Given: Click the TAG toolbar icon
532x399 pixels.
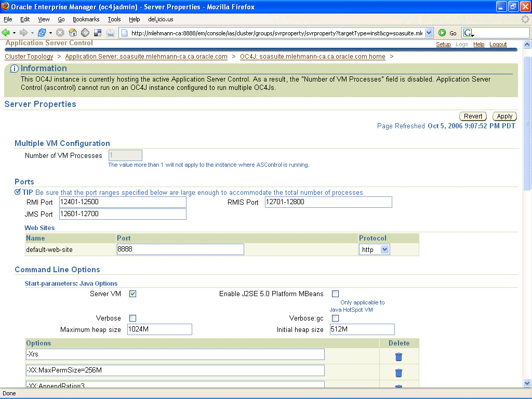Looking at the screenshot, I should click(110, 33).
